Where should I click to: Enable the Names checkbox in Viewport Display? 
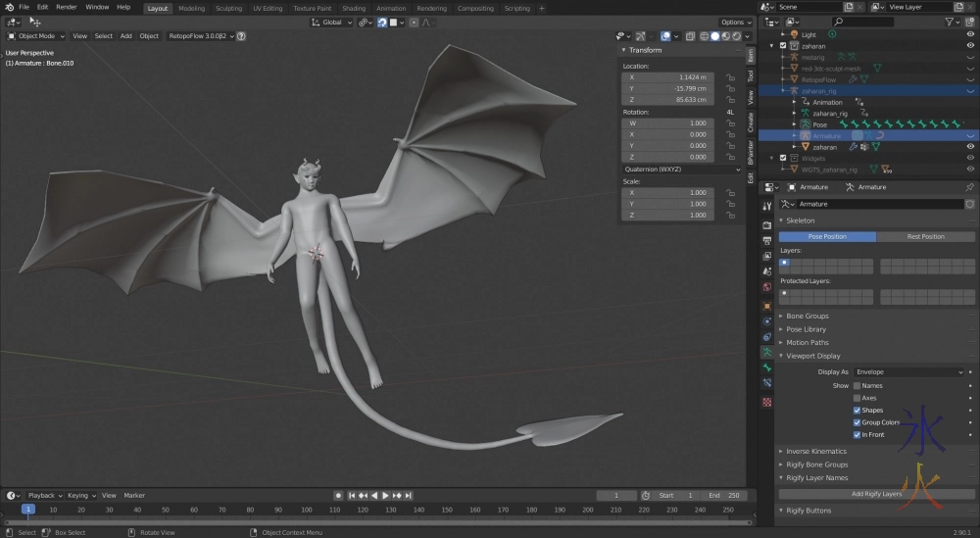tap(857, 386)
